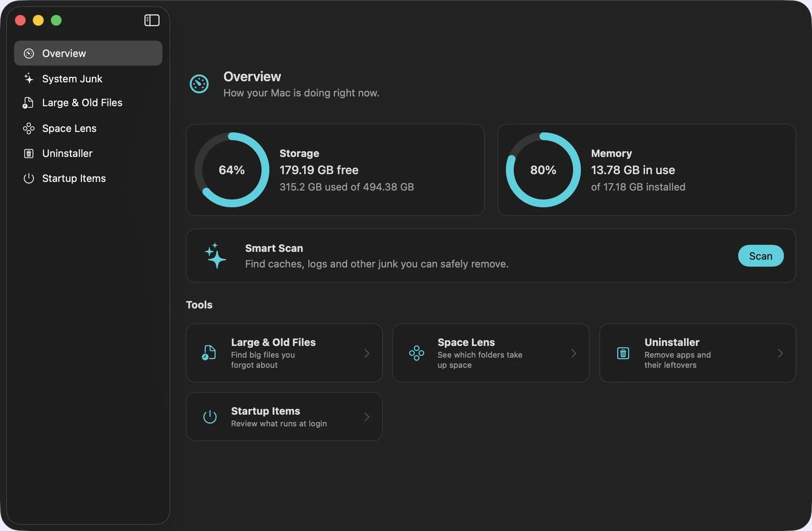Image resolution: width=812 pixels, height=531 pixels.
Task: Click the Smart Scan title text
Action: click(274, 248)
